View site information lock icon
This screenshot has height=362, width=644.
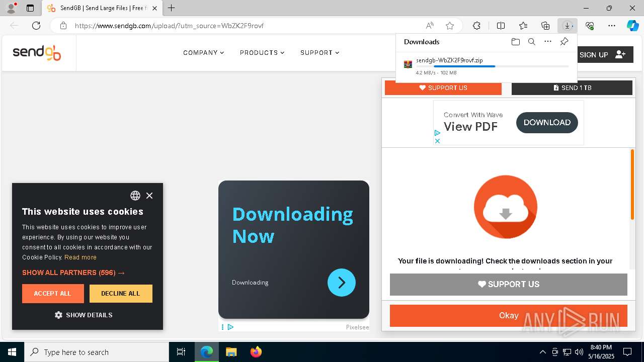[63, 26]
